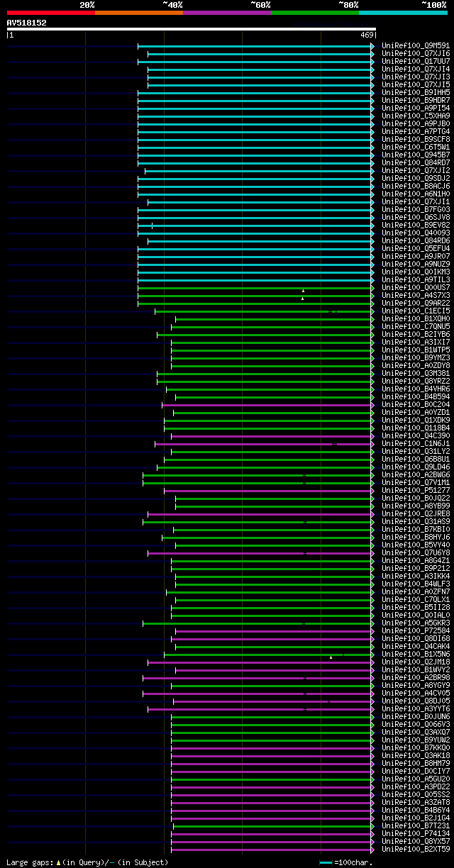Select hit label UniRef100_Q5EFU4

416,249
